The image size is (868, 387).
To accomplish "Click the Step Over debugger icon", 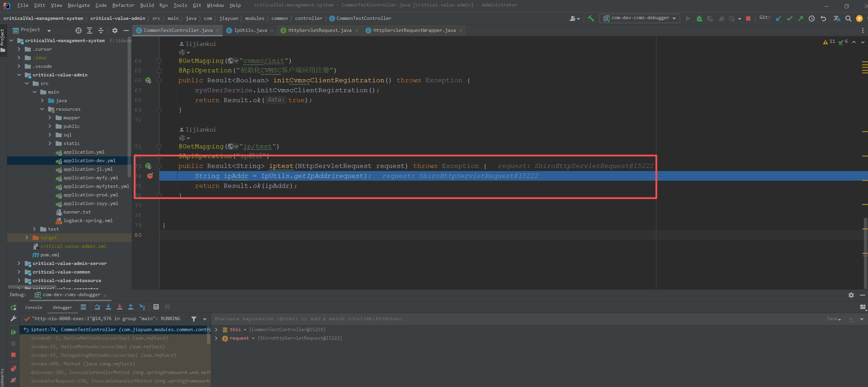I will point(97,307).
